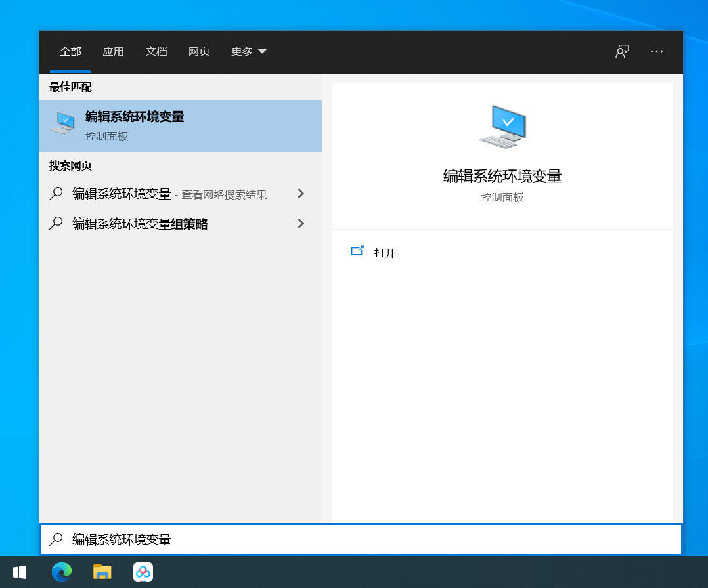The image size is (708, 588).
Task: Click the search user account icon
Action: tap(622, 51)
